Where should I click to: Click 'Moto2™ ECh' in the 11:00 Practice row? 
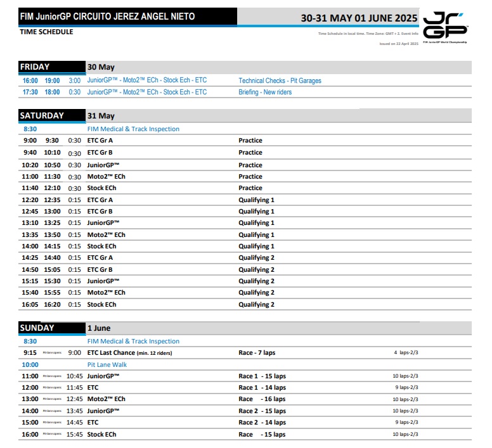coord(106,177)
